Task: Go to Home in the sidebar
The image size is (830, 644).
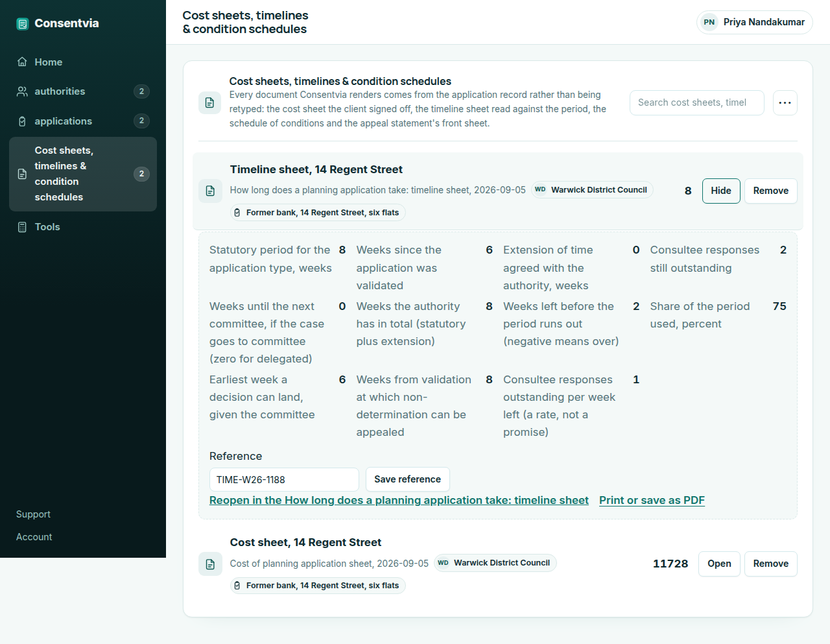Action: coord(83,62)
